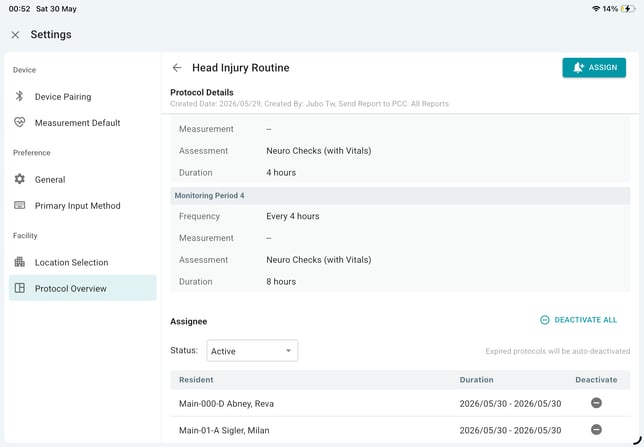Click the building icon for Location Selection
Viewport: 644px width, 447px height.
tap(19, 262)
